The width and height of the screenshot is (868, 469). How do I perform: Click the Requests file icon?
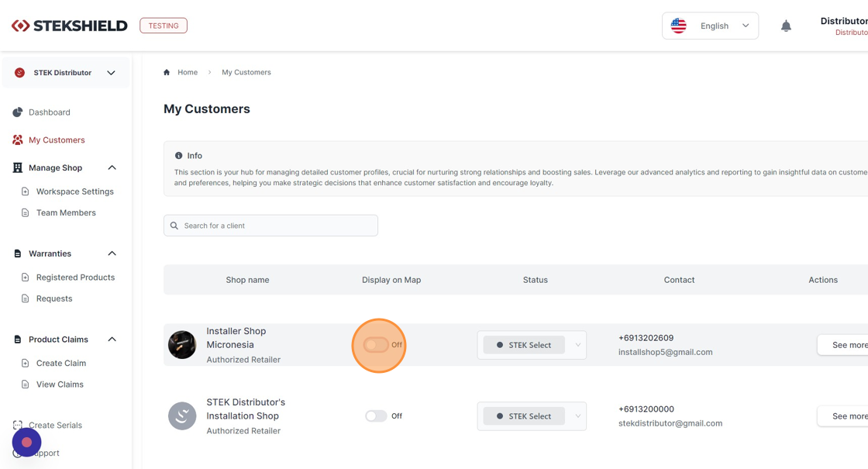(25, 298)
